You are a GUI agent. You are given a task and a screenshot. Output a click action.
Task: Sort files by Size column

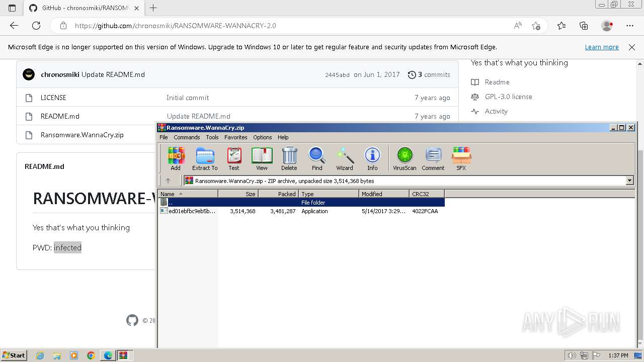(238, 194)
